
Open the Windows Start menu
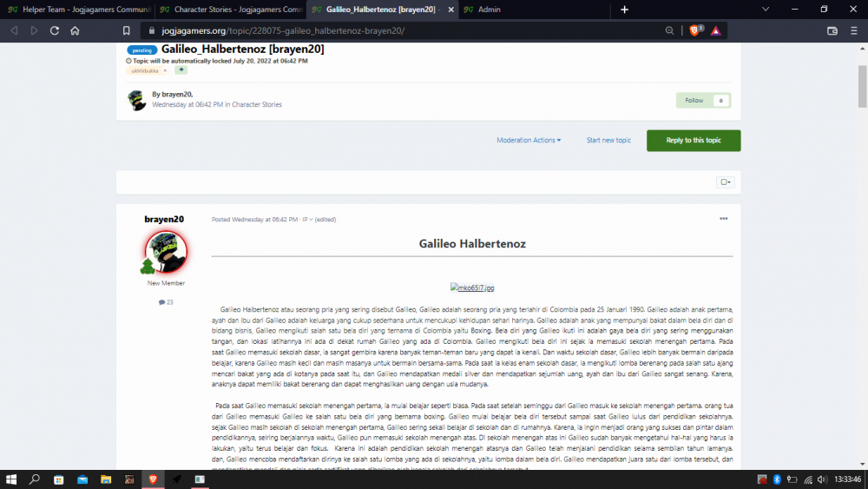[11, 479]
